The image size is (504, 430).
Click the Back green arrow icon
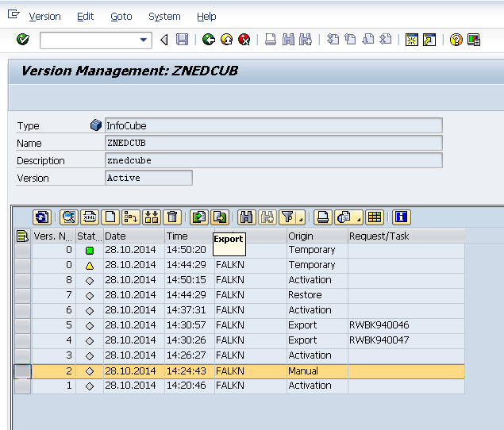tap(209, 40)
